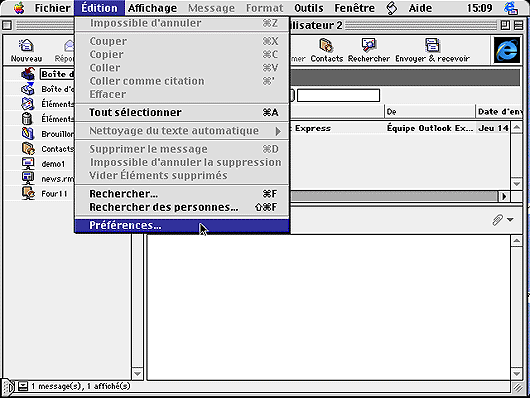Click folder list scroll down arrow

[137, 374]
